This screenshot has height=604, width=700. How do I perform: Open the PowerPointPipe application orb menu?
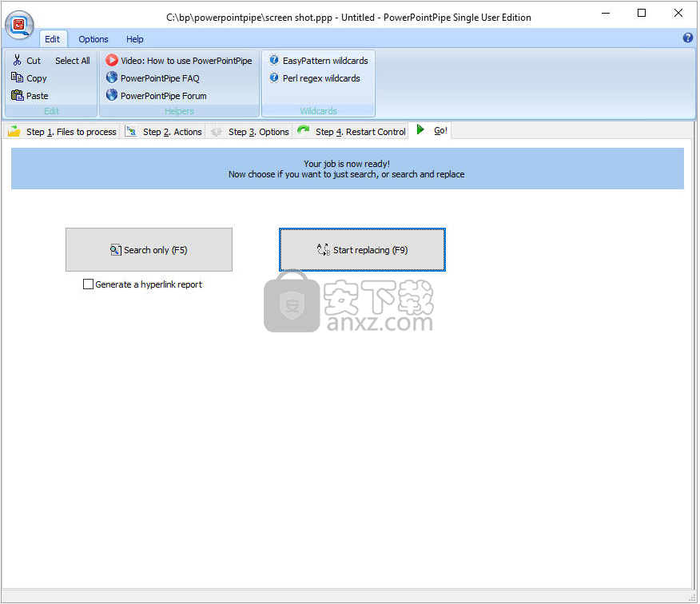pyautogui.click(x=19, y=25)
